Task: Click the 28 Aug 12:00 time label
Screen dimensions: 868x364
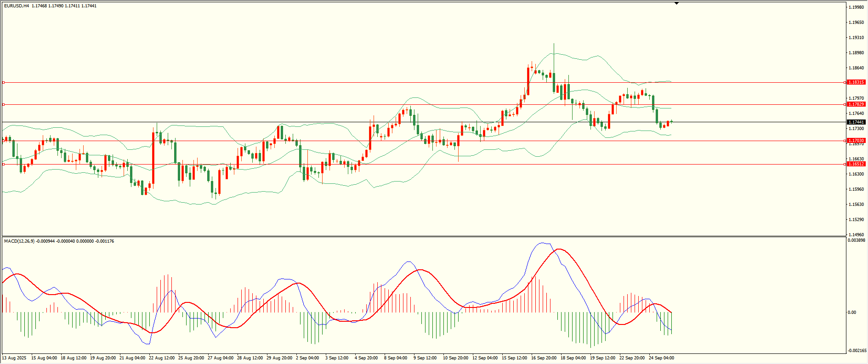Action: coord(250,358)
